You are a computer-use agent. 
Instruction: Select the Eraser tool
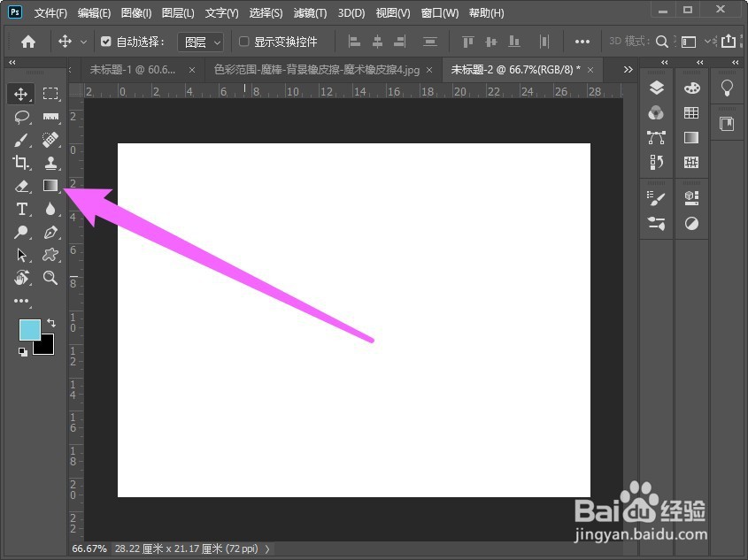tap(21, 186)
